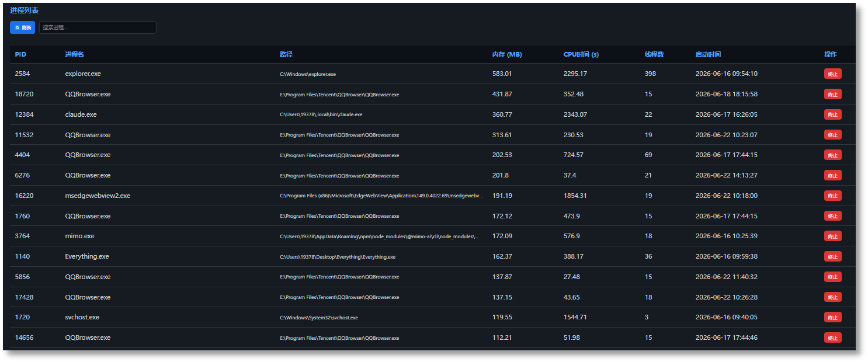This screenshot has width=868, height=362.
Task: Click the PID value 1720
Action: 22,317
